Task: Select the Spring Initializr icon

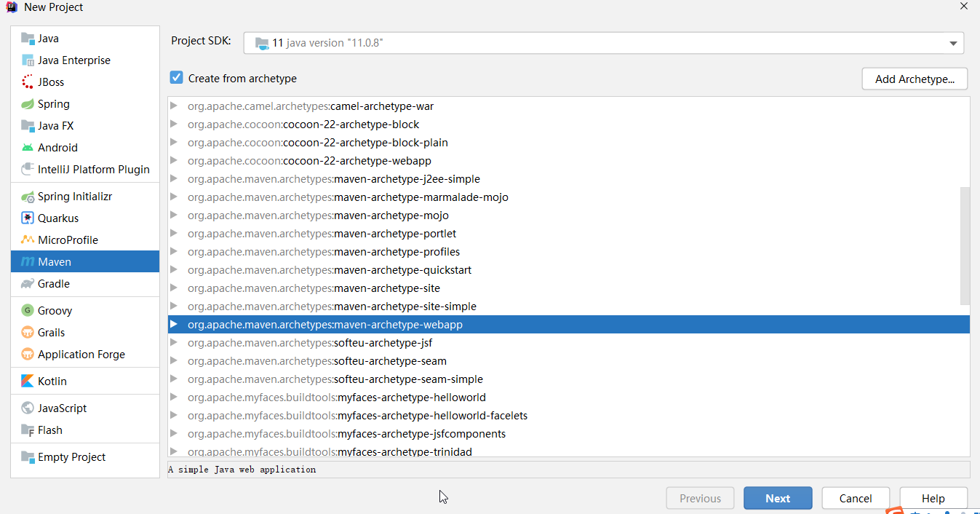Action: tap(28, 197)
